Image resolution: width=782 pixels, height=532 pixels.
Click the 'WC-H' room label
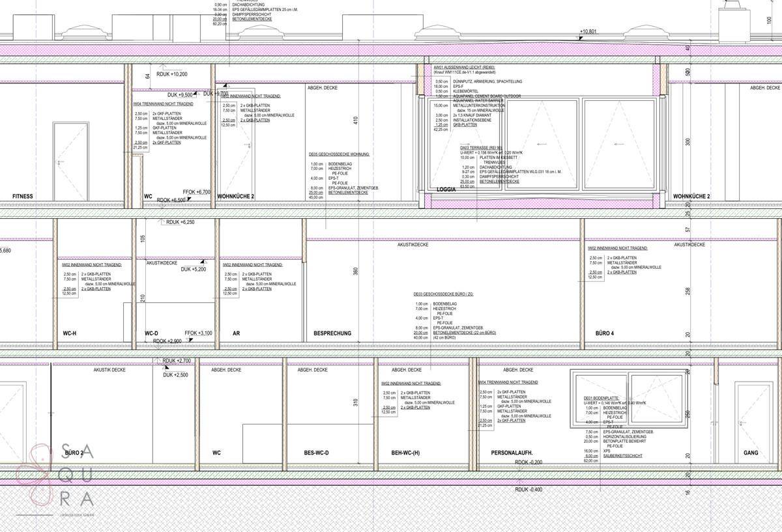coord(70,333)
